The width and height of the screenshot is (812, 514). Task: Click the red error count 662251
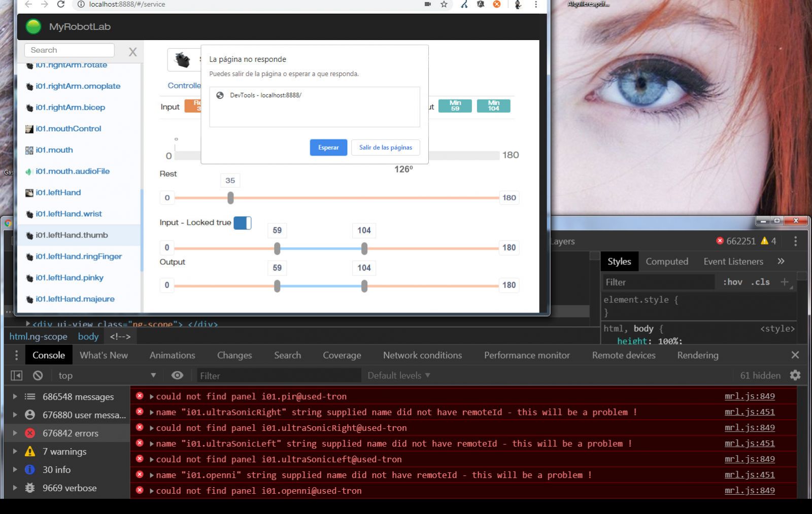pyautogui.click(x=736, y=241)
